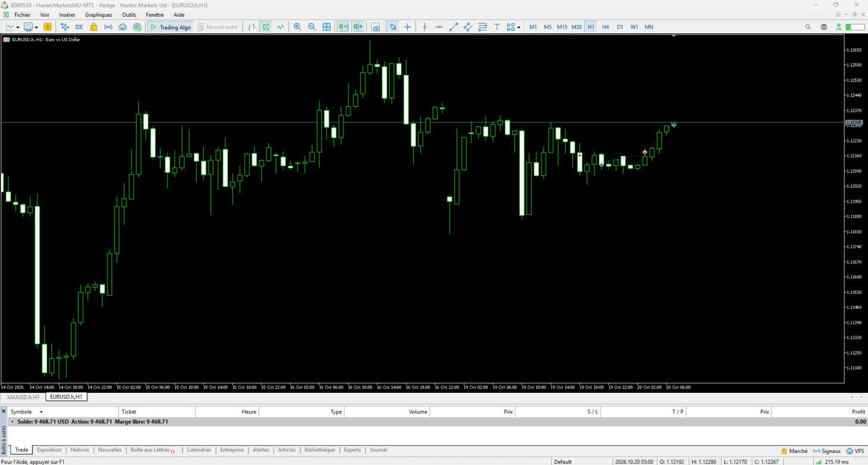This screenshot has height=465, width=868.
Task: Click the Trading Algo button
Action: pos(170,27)
